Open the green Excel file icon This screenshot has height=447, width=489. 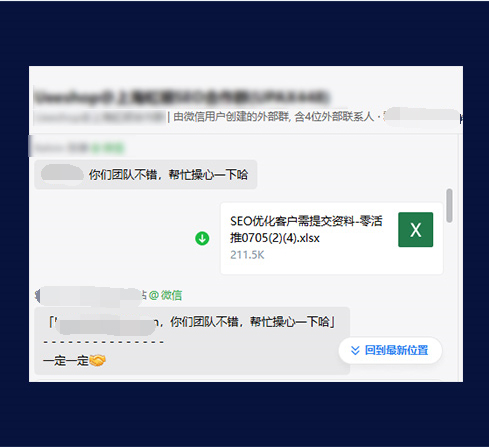[x=415, y=230]
